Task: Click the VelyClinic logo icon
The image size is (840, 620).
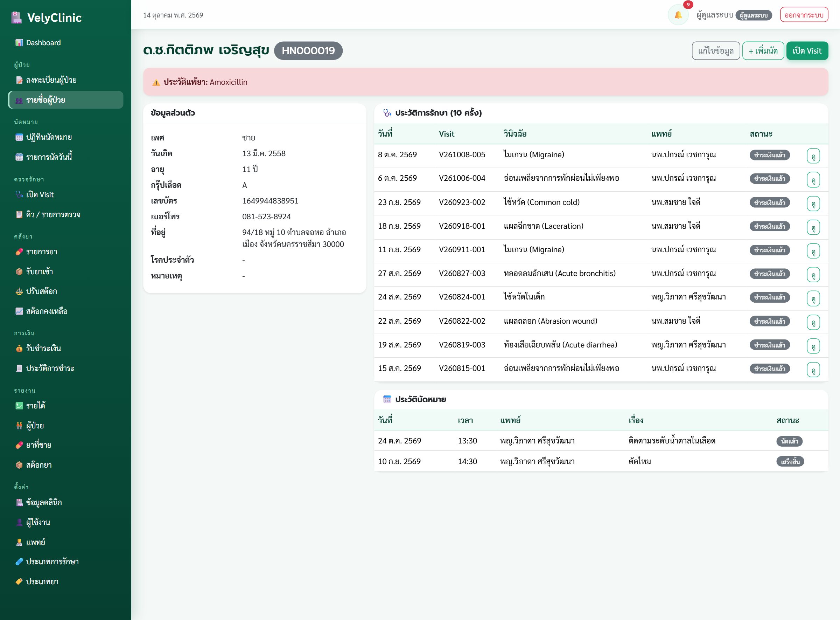Action: pos(16,18)
